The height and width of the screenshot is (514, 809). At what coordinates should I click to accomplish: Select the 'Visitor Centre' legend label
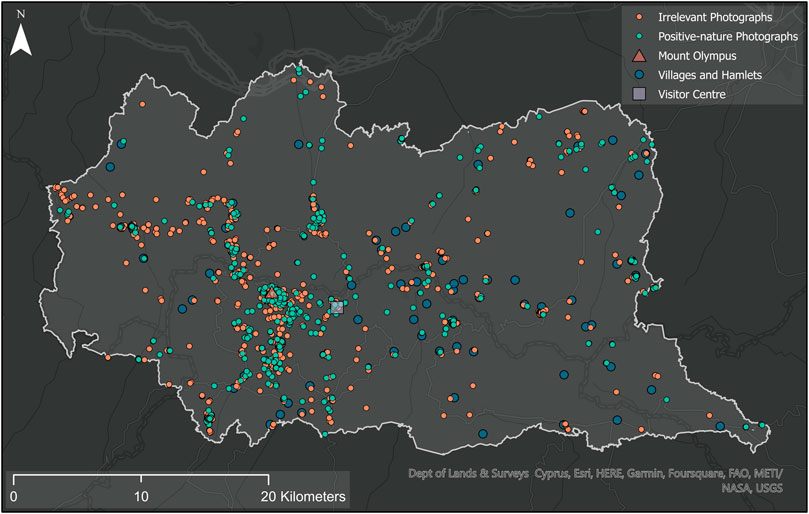691,94
